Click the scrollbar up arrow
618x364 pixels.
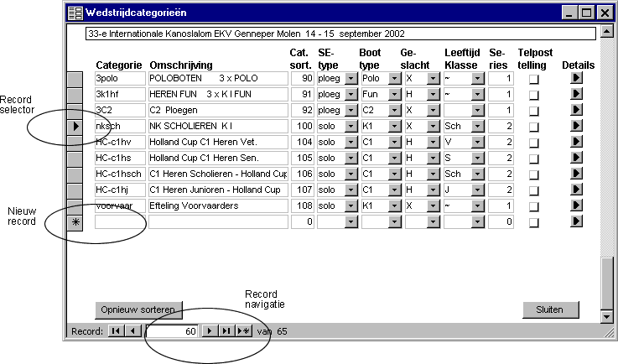click(x=607, y=32)
